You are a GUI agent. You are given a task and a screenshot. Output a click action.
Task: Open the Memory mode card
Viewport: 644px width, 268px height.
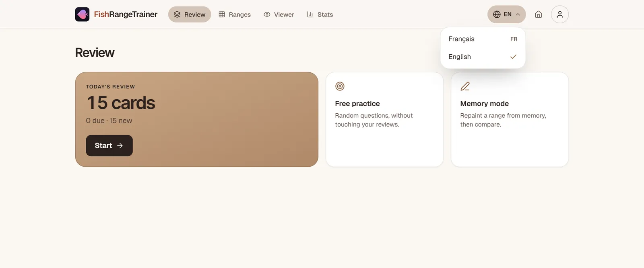tap(510, 119)
